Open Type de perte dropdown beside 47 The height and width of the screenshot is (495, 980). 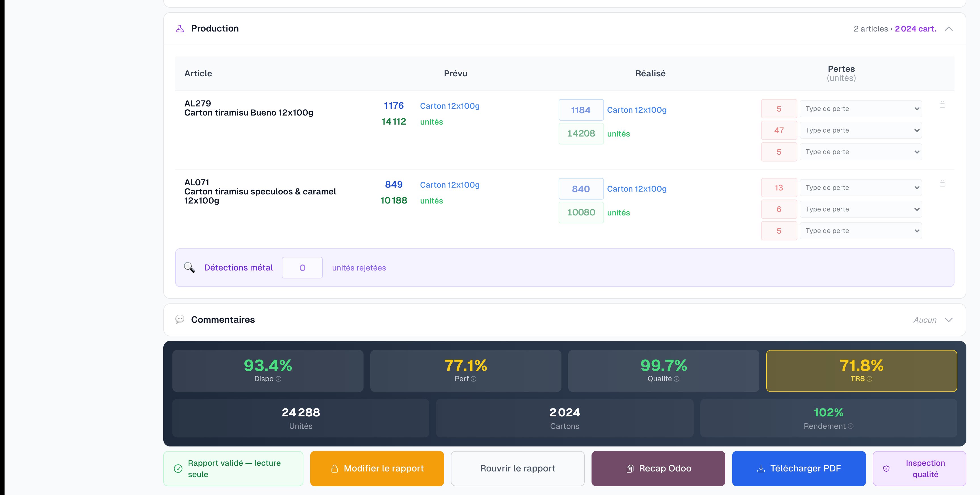[x=861, y=131]
